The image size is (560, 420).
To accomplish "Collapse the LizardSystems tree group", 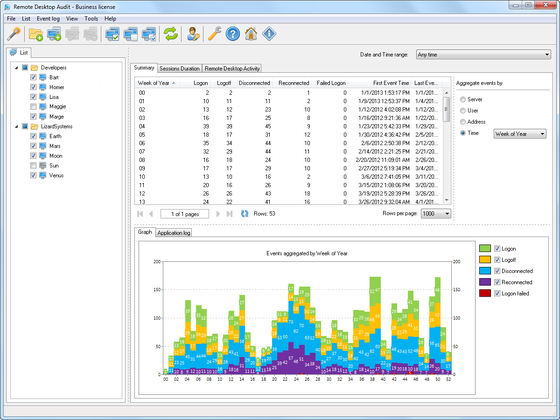I will click(16, 126).
